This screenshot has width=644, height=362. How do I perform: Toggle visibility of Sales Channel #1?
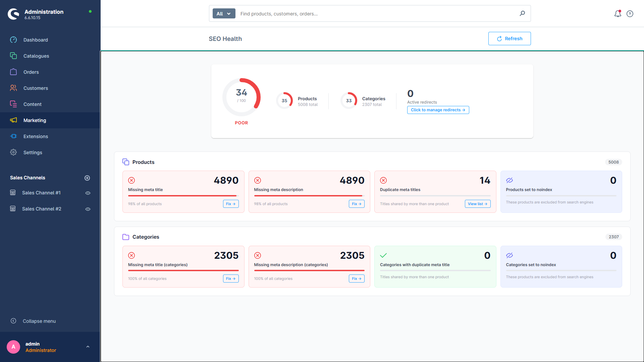(88, 193)
